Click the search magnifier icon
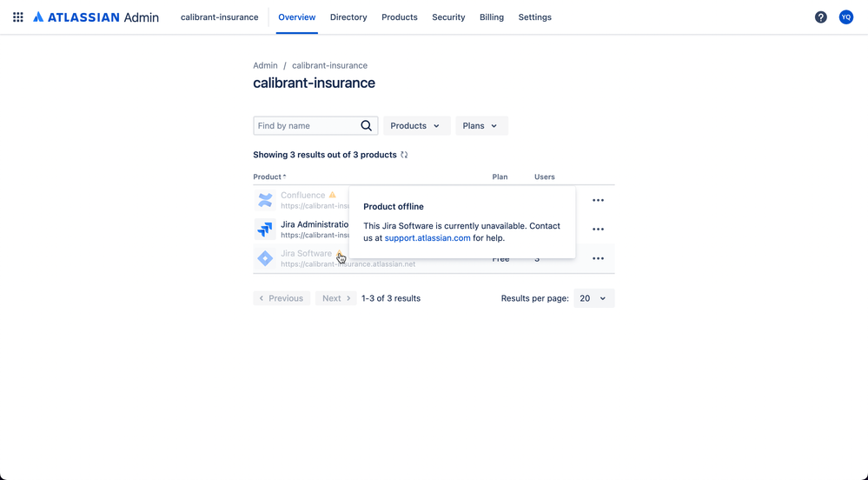868x480 pixels. coord(366,126)
